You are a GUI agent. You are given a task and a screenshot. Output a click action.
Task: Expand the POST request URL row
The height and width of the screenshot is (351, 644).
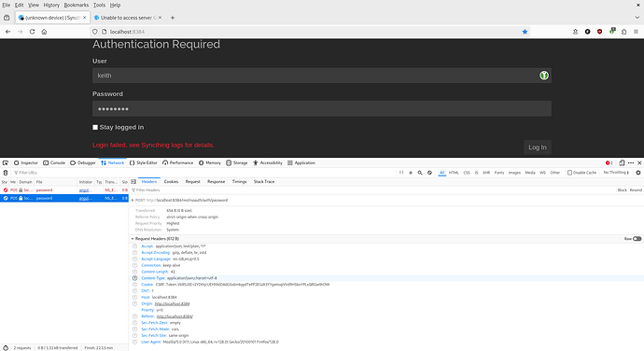pyautogui.click(x=133, y=200)
